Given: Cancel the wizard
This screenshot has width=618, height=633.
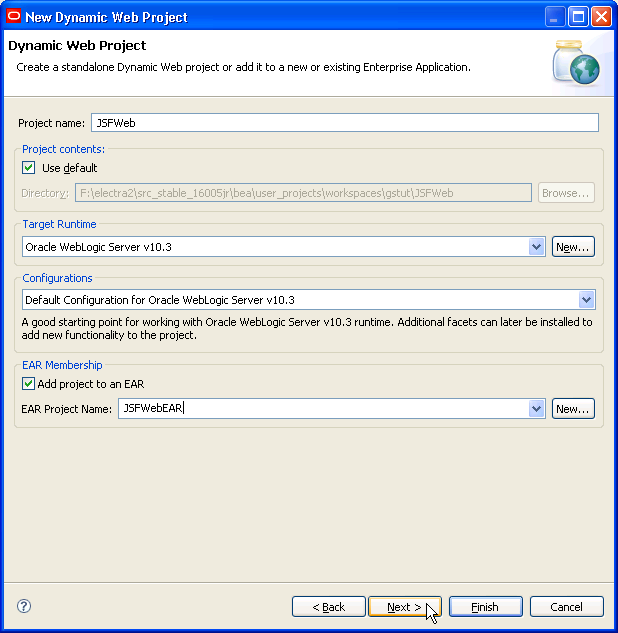Looking at the screenshot, I should coord(567,607).
